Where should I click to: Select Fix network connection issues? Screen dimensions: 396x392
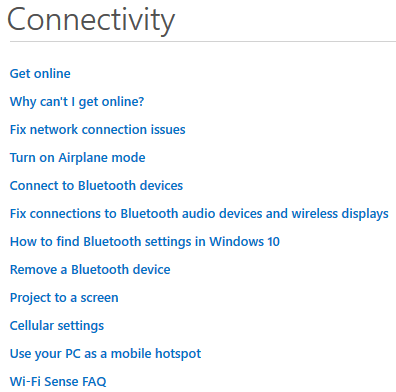tap(98, 130)
